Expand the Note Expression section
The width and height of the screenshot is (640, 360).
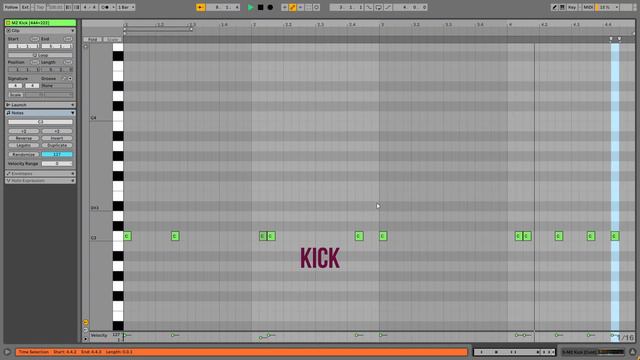pyautogui.click(x=40, y=180)
